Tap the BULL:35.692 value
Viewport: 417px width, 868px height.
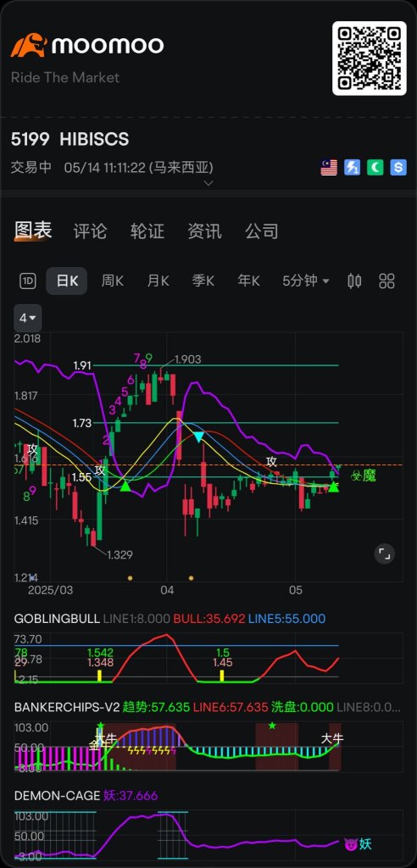tap(209, 618)
